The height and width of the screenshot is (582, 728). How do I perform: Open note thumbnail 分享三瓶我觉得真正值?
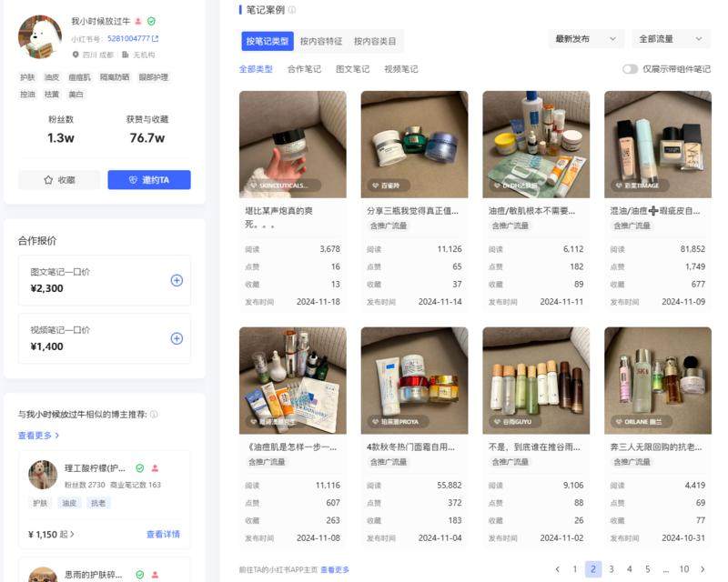(x=414, y=145)
